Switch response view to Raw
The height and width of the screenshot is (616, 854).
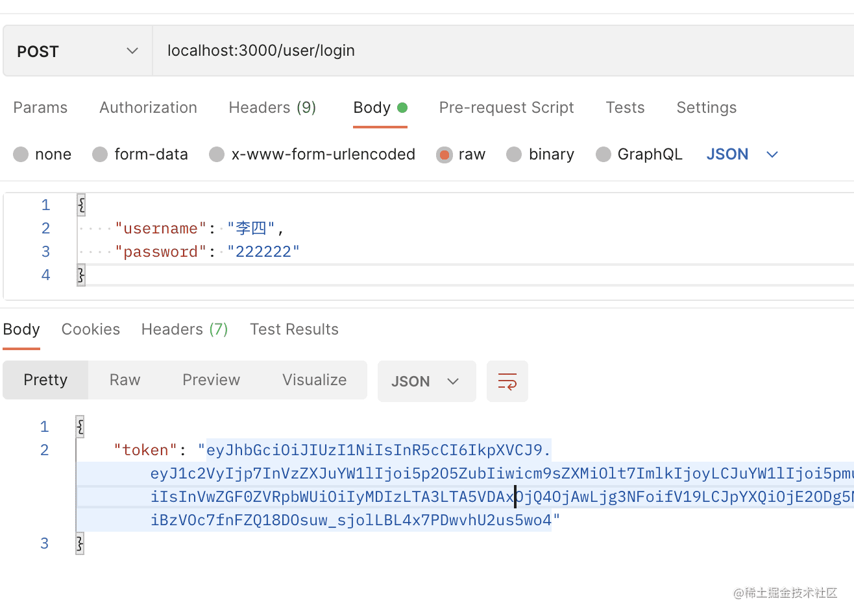[125, 380]
